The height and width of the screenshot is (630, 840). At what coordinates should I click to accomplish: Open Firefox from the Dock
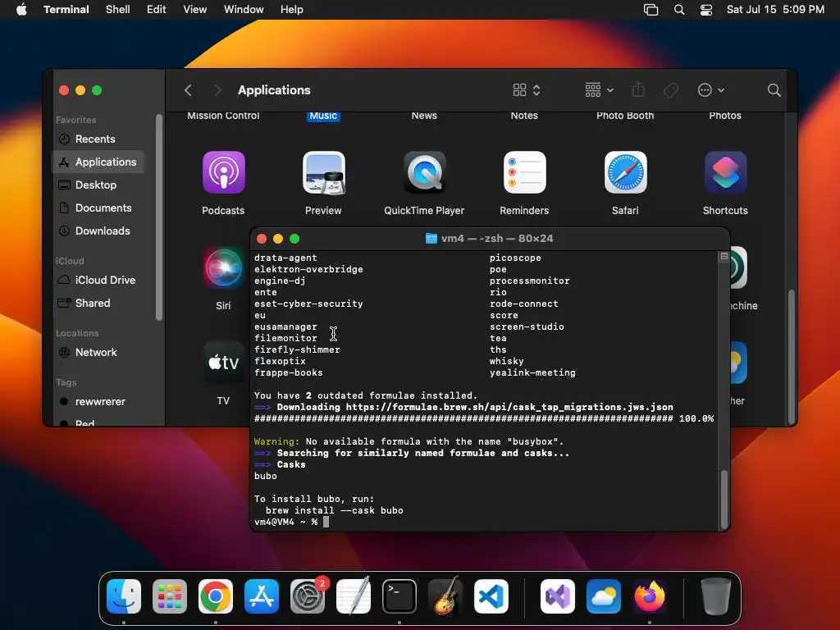pyautogui.click(x=650, y=596)
